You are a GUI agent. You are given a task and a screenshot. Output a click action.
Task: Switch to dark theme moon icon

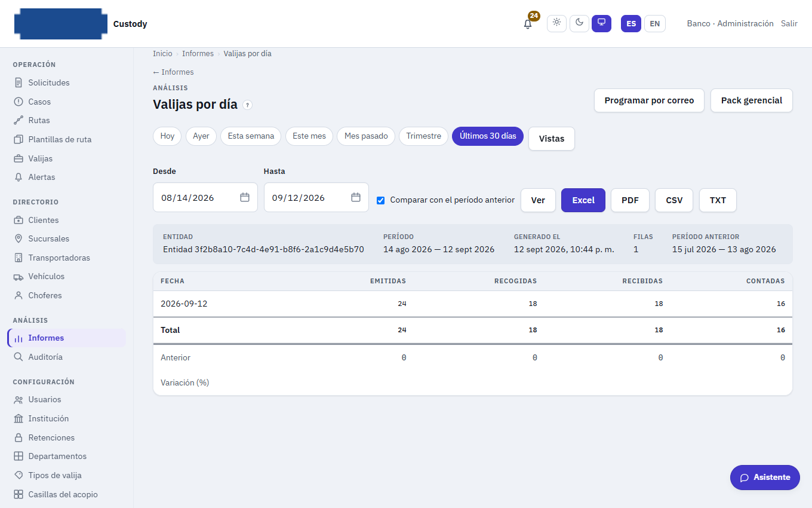pos(579,23)
